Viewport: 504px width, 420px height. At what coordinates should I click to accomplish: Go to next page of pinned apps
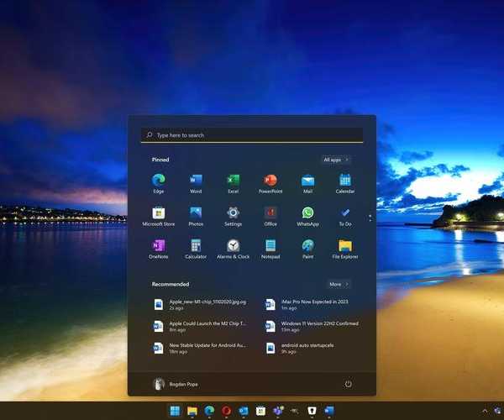point(370,220)
